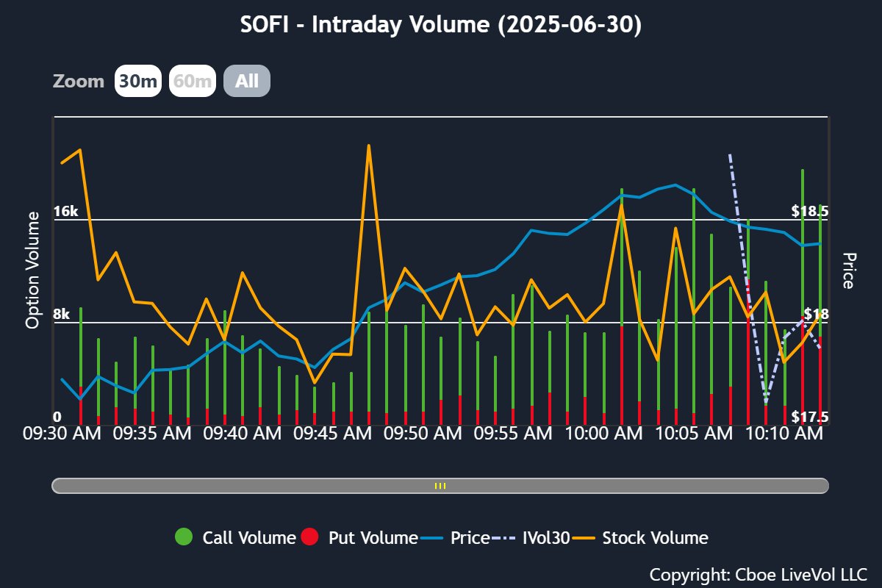Toggle Price line in legend
The image size is (882, 588).
[x=456, y=537]
